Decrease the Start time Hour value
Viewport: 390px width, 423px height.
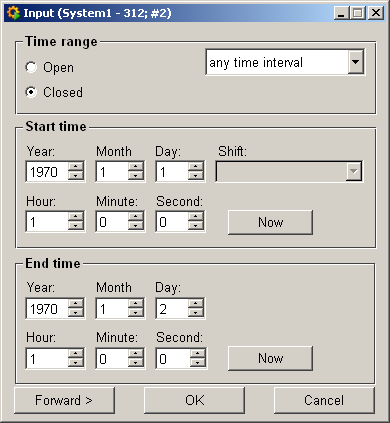click(x=76, y=226)
